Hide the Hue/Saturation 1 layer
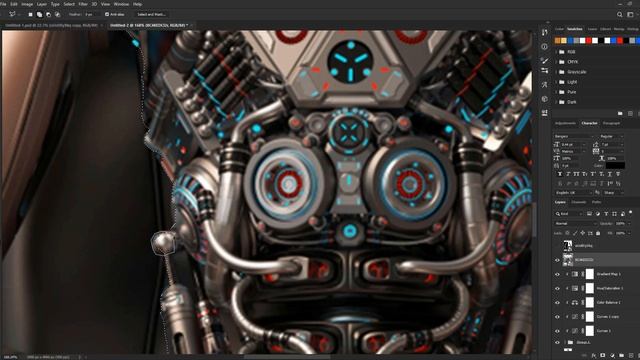The image size is (640, 360). [557, 289]
